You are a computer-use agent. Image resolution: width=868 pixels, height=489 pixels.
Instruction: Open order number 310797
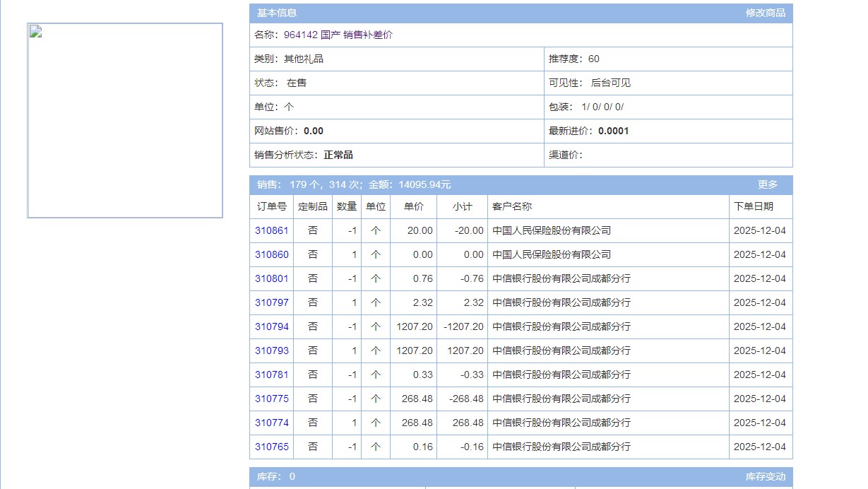coord(271,302)
